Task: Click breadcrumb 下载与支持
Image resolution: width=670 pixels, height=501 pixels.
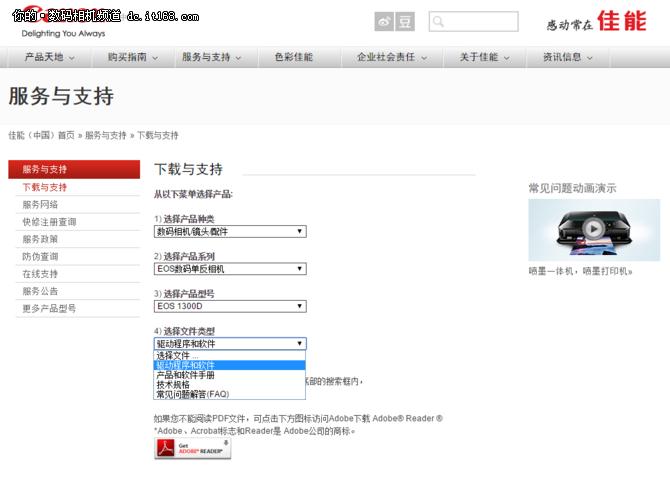Action: (x=158, y=136)
